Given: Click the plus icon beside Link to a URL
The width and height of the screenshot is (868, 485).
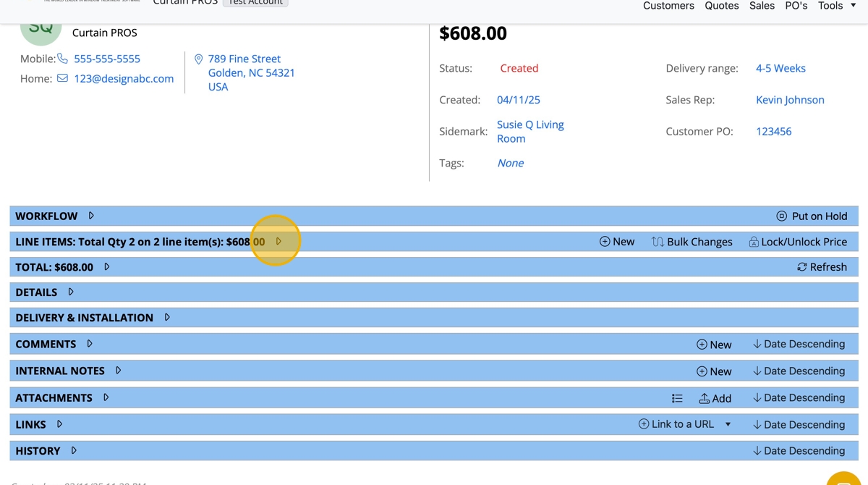Looking at the screenshot, I should click(x=644, y=424).
